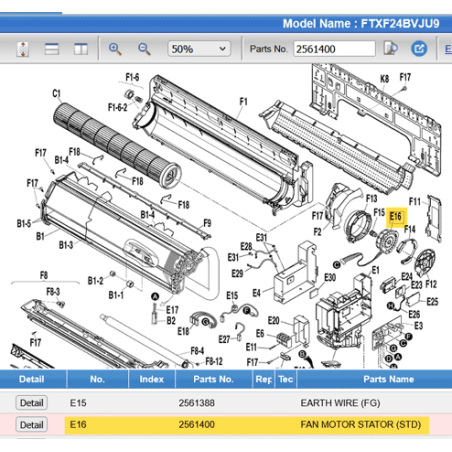The image size is (452, 452).
Task: Select the horizontal split view icon
Action: click(x=52, y=49)
